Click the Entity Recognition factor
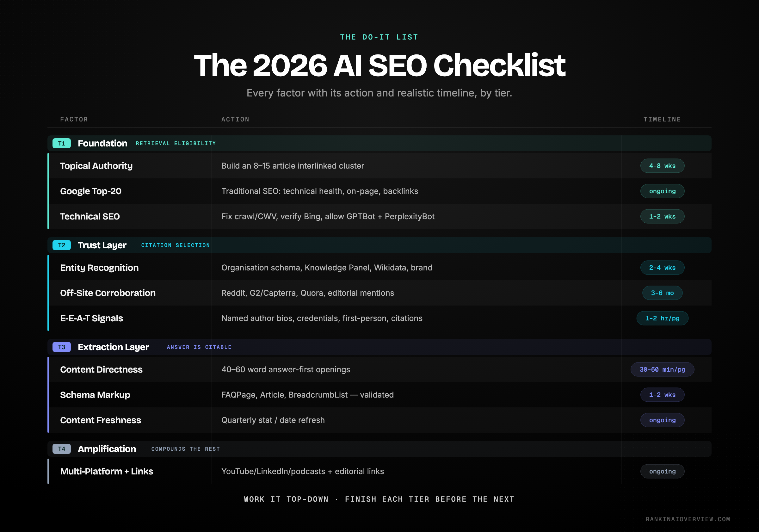The image size is (759, 532). (99, 268)
